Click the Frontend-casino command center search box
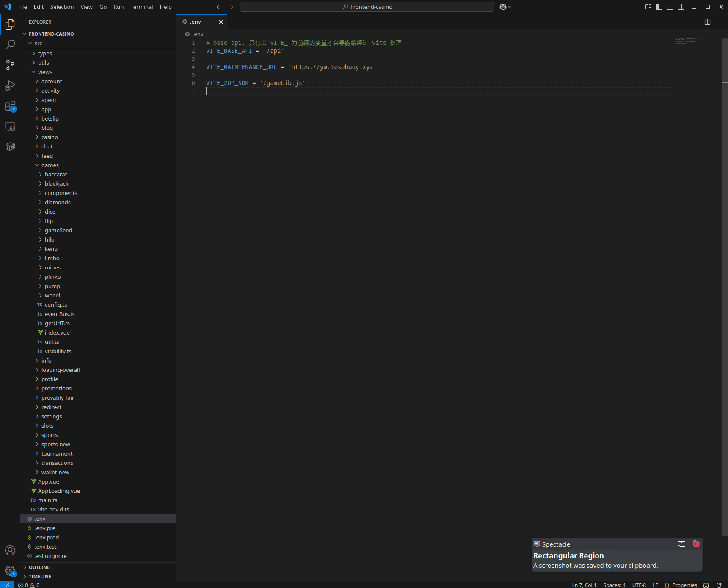 click(367, 7)
